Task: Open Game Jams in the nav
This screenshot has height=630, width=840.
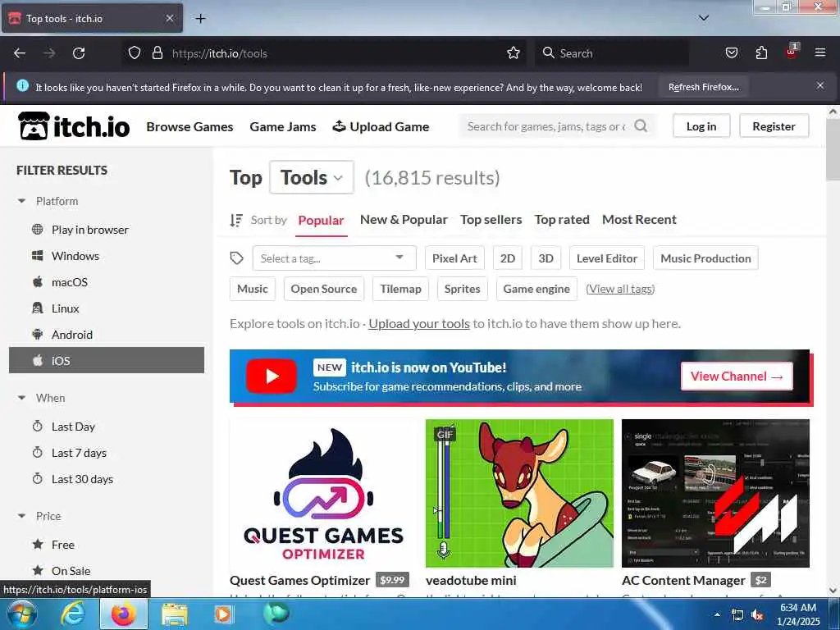Action: (283, 127)
